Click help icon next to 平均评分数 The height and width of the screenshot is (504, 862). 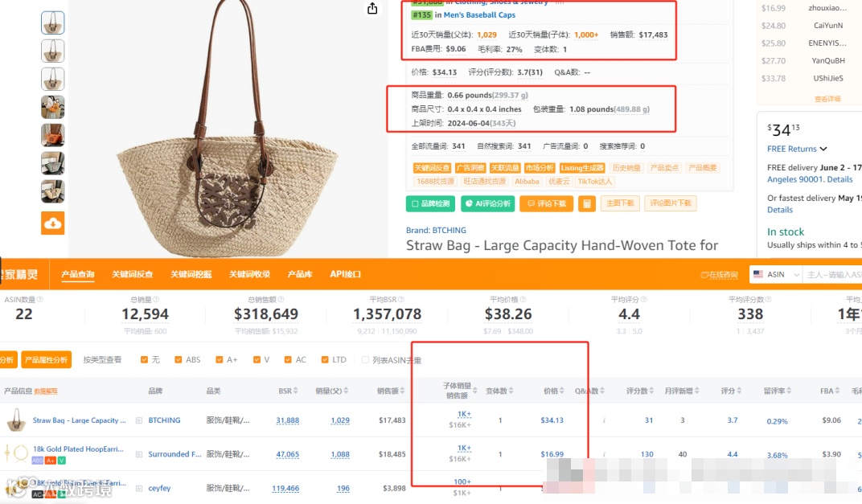coord(768,300)
